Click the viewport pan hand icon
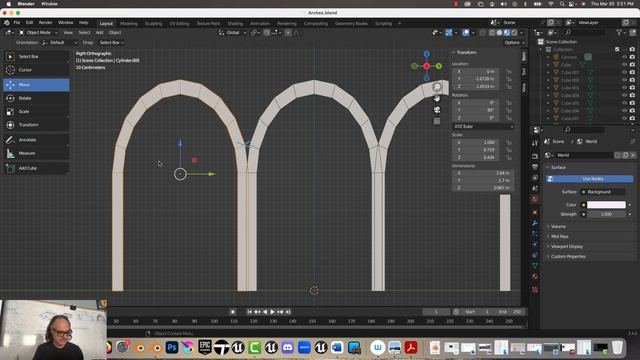Image resolution: width=640 pixels, height=360 pixels. coord(437,98)
